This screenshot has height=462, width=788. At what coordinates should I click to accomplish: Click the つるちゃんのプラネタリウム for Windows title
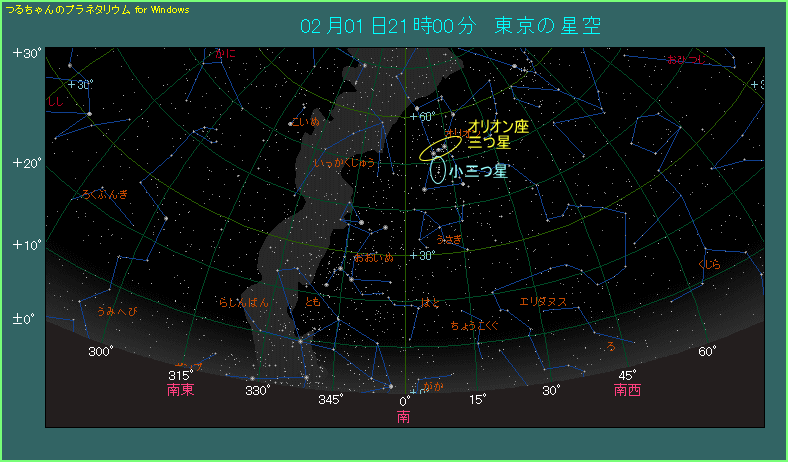(x=97, y=9)
